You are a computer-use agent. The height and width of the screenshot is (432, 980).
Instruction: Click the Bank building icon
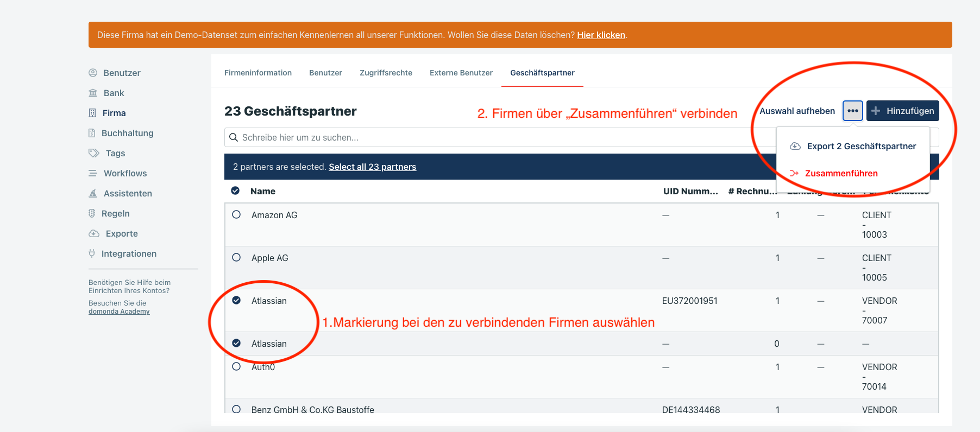(x=93, y=93)
